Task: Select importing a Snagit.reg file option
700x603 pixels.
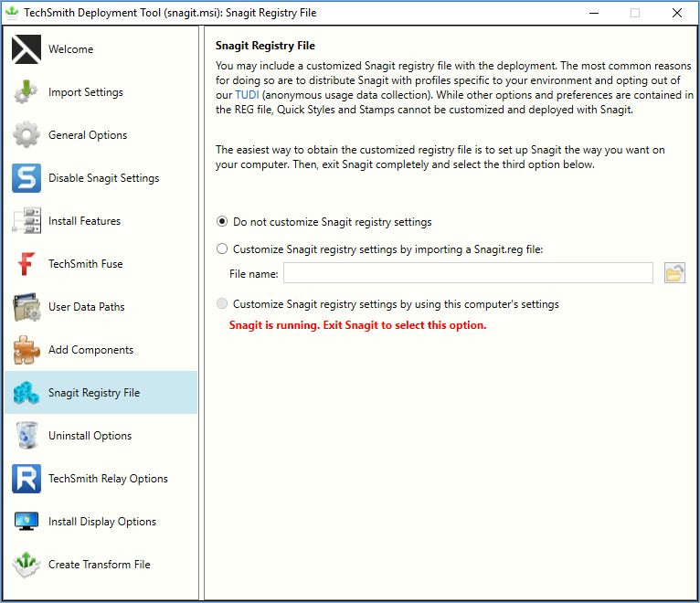Action: point(222,249)
